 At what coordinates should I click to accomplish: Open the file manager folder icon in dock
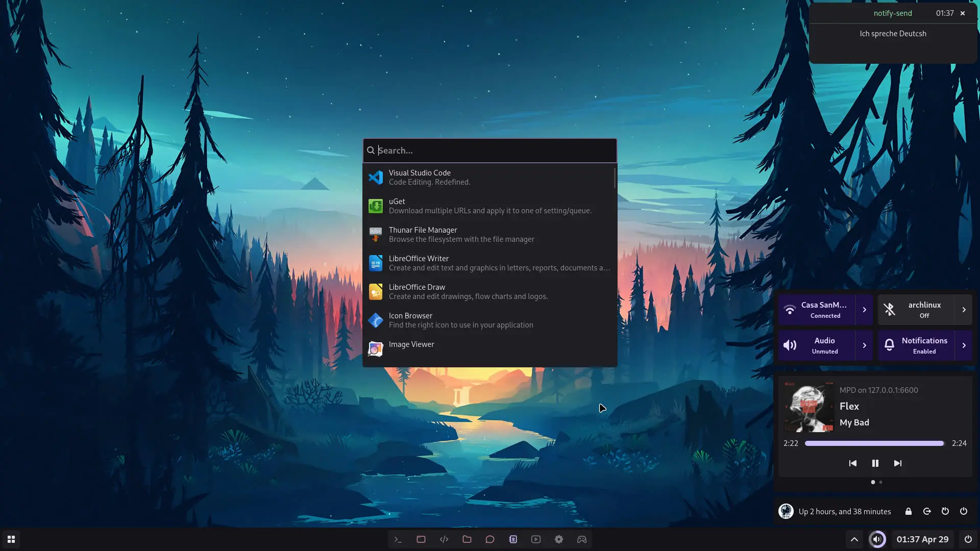467,539
